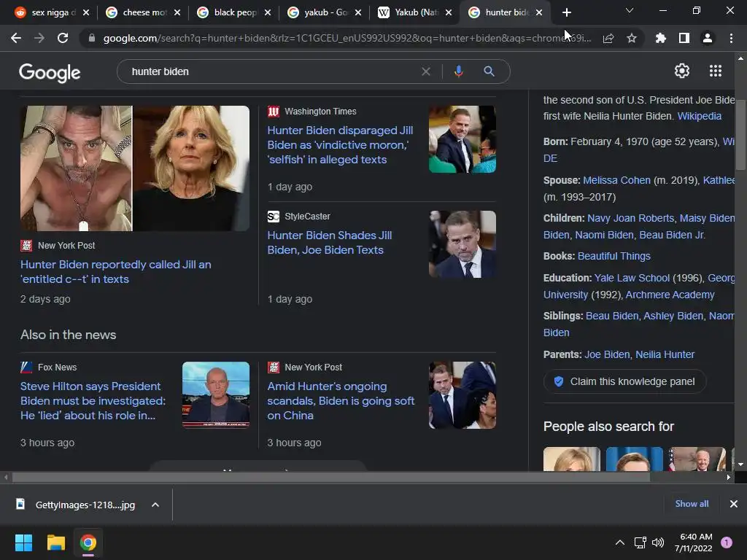Go back using the browser back arrow

pyautogui.click(x=16, y=38)
